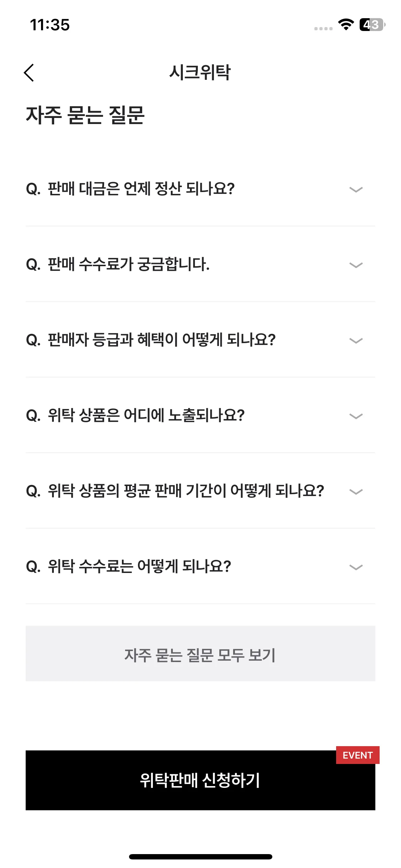Open question 위탁 상품의 평균 판매 기간
This screenshot has height=868, width=401.
[200, 491]
